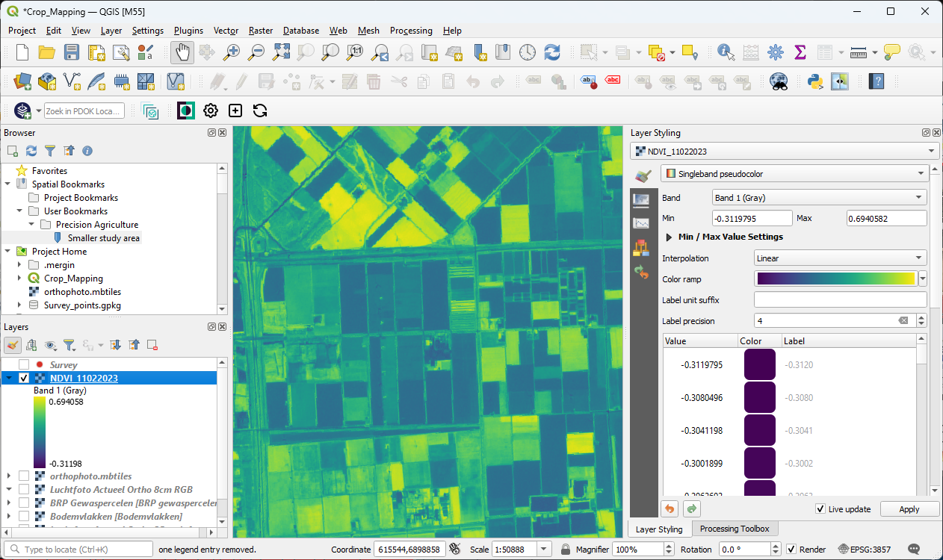943x560 pixels.
Task: Uncheck Live update in Layer Styling
Action: pos(820,508)
